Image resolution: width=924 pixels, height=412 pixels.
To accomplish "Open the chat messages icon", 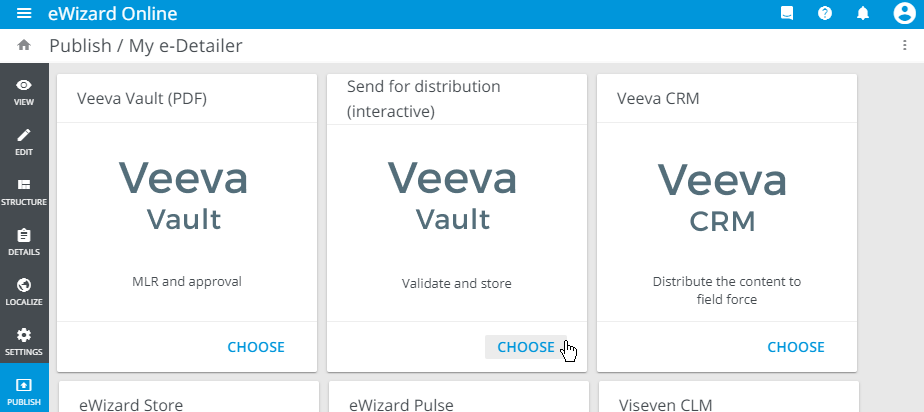I will pos(788,14).
